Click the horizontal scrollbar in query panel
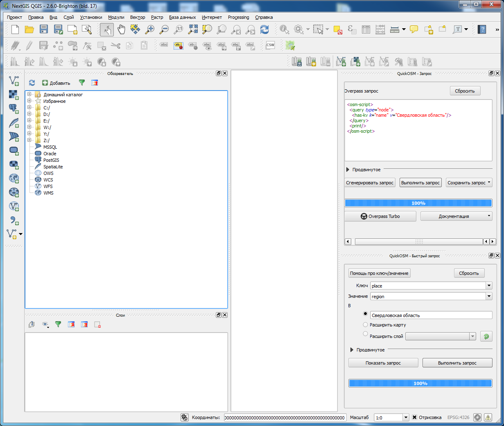 pyautogui.click(x=420, y=242)
